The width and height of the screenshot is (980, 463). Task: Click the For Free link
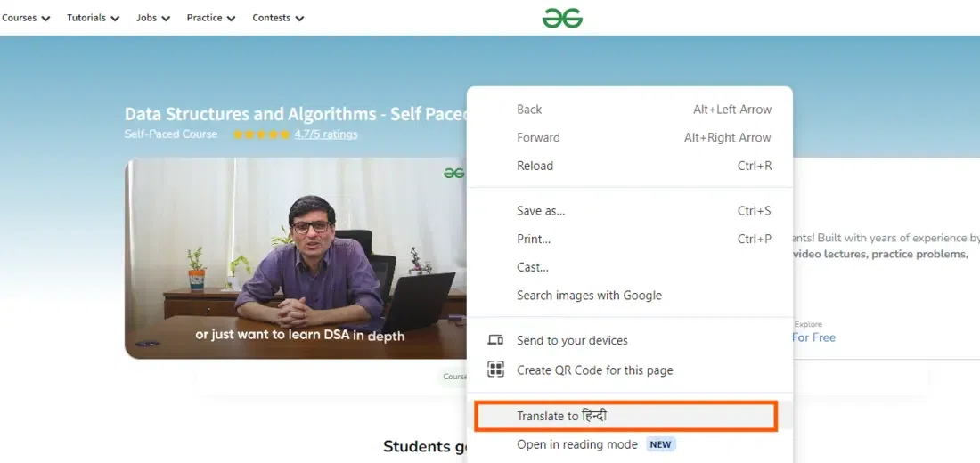tap(813, 337)
